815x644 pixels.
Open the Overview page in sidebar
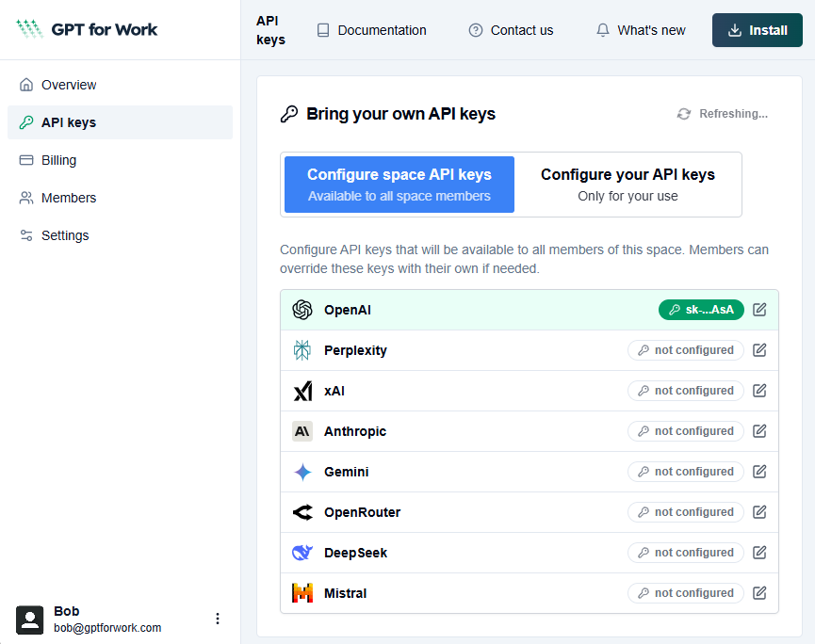pyautogui.click(x=69, y=85)
